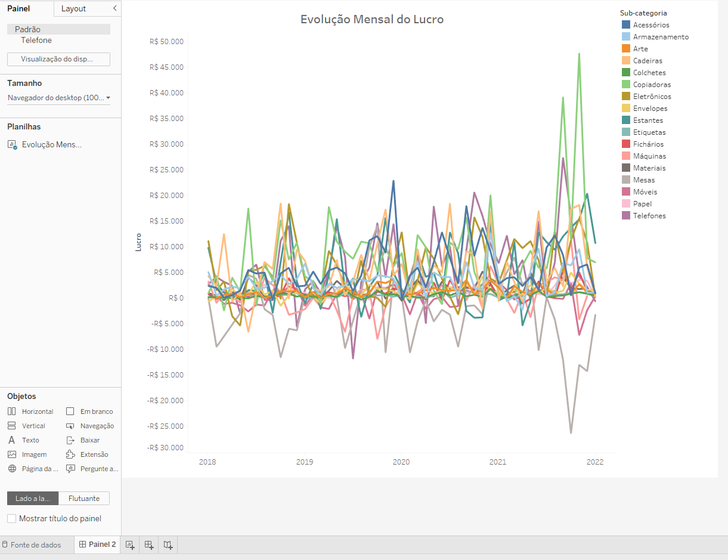Screen dimensions: 728x560
Task: Click the new dashboard icon in bottom tabs
Action: [149, 544]
